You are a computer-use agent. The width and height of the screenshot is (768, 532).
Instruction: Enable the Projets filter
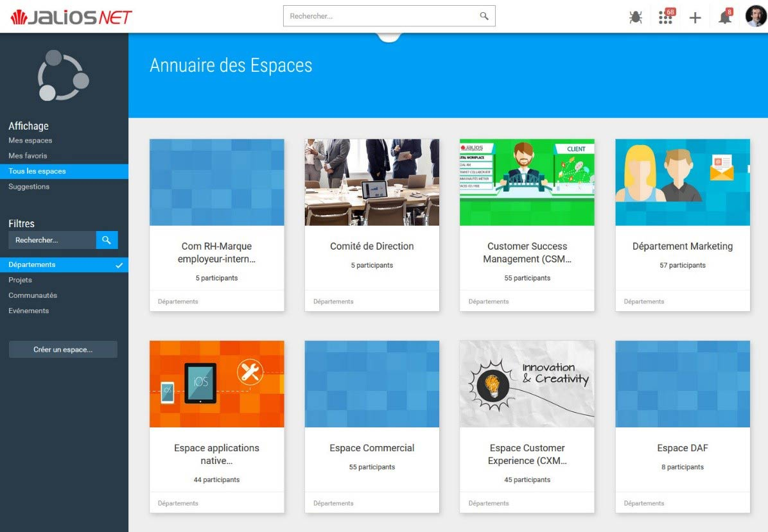pyautogui.click(x=21, y=280)
